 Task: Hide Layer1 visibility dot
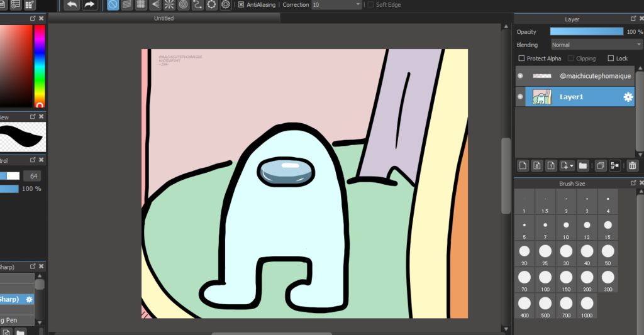click(520, 96)
